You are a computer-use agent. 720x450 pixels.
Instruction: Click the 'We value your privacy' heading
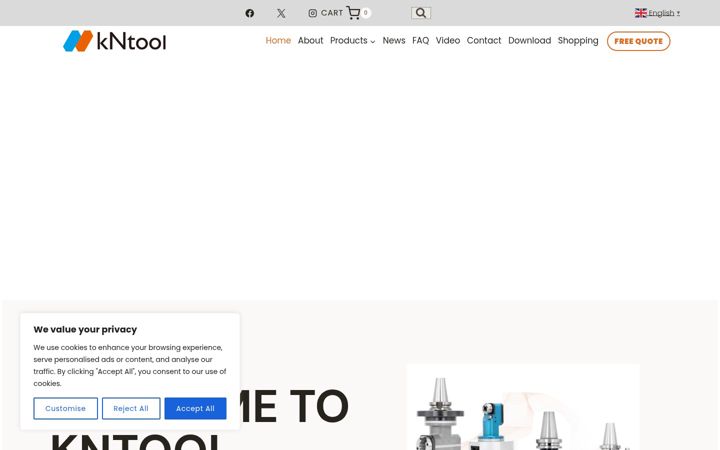pos(85,329)
